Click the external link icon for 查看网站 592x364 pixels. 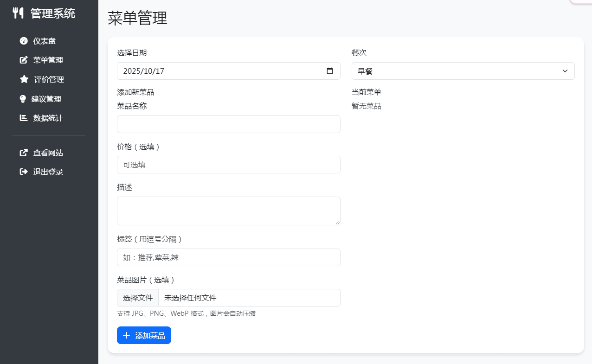tap(24, 153)
